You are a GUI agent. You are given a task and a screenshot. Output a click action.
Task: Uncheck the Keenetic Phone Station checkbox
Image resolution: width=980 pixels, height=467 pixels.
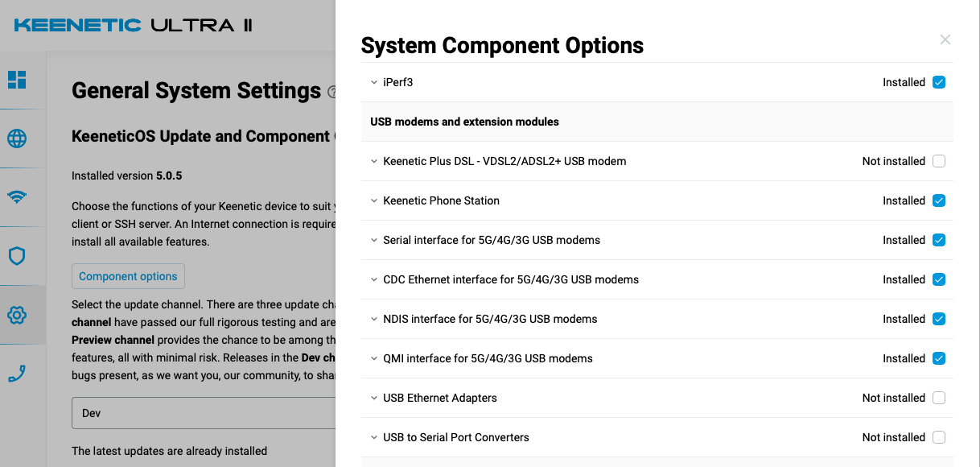939,200
